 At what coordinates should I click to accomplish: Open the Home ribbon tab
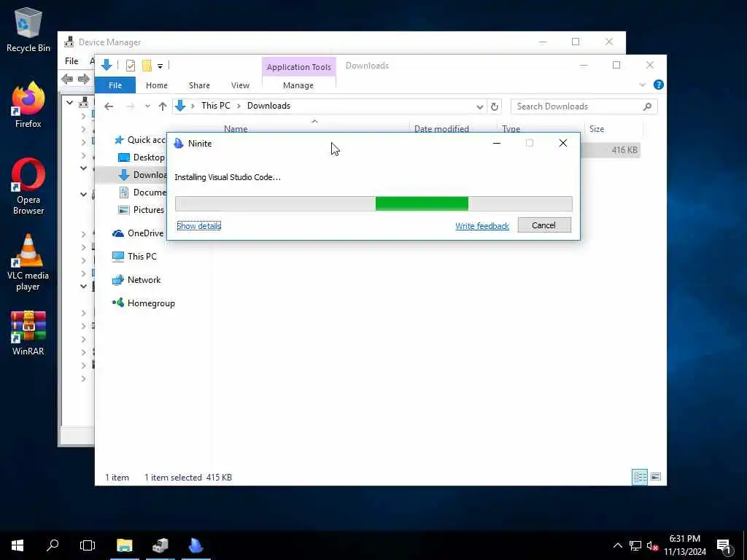pos(157,85)
